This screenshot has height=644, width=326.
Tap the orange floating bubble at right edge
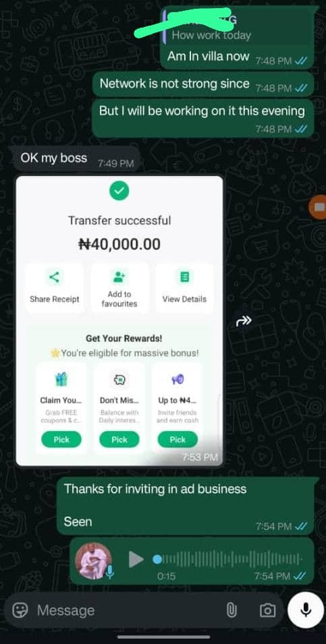tap(318, 208)
